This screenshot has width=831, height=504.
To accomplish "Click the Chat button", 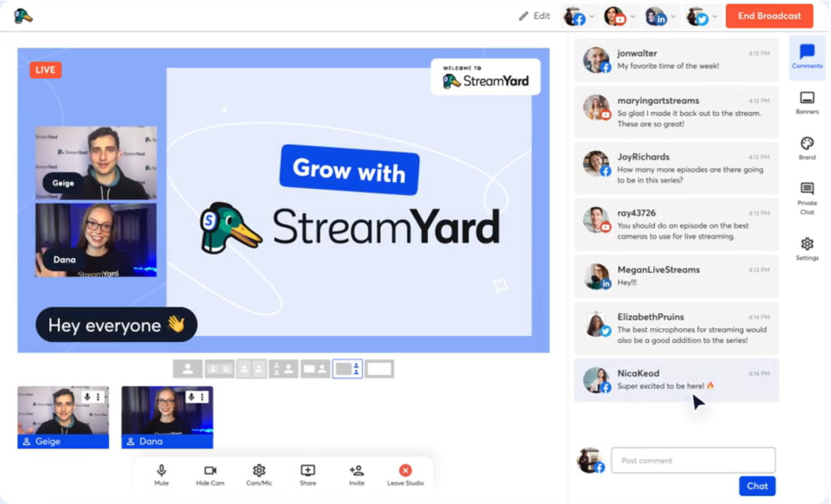I will click(x=757, y=486).
